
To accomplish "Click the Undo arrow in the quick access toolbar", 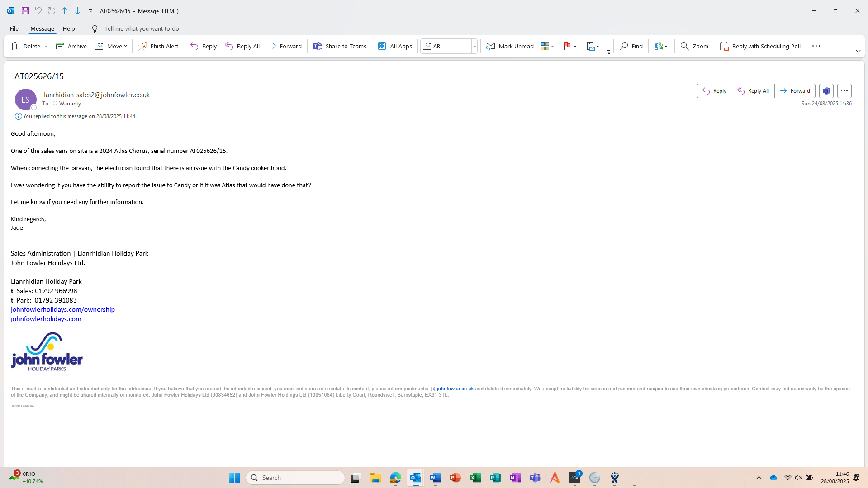I will (x=38, y=11).
